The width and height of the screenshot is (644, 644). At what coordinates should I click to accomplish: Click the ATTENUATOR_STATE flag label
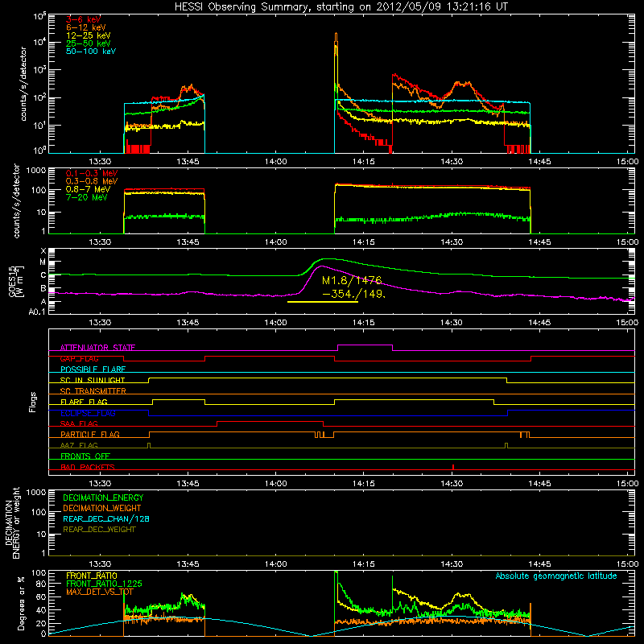97,348
